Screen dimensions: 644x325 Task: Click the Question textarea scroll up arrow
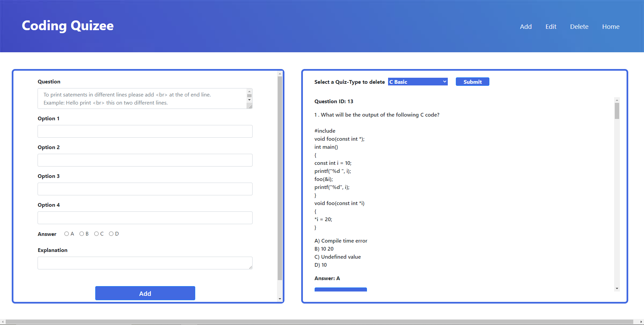click(x=249, y=91)
